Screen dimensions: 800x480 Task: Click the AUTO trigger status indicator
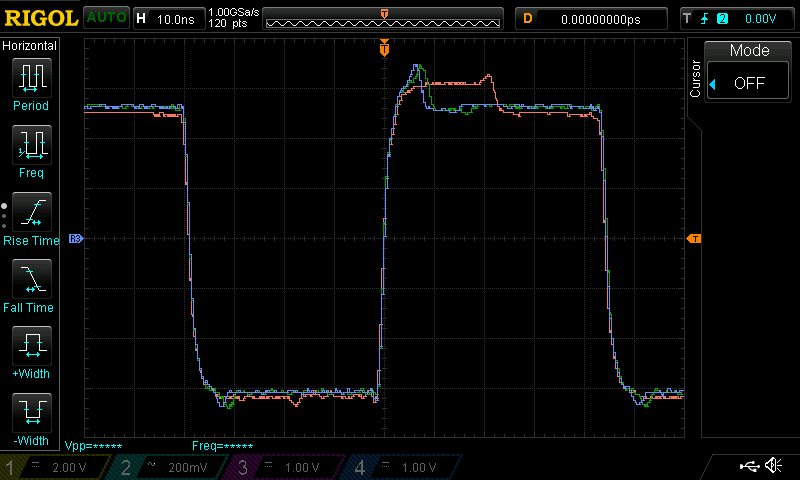click(105, 18)
